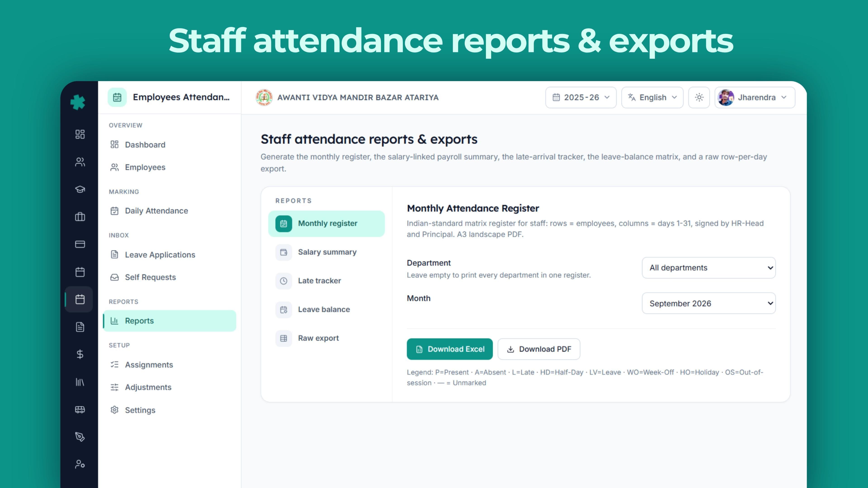Image resolution: width=868 pixels, height=488 pixels.
Task: Open the briefcase icon in dark rail
Action: click(80, 217)
